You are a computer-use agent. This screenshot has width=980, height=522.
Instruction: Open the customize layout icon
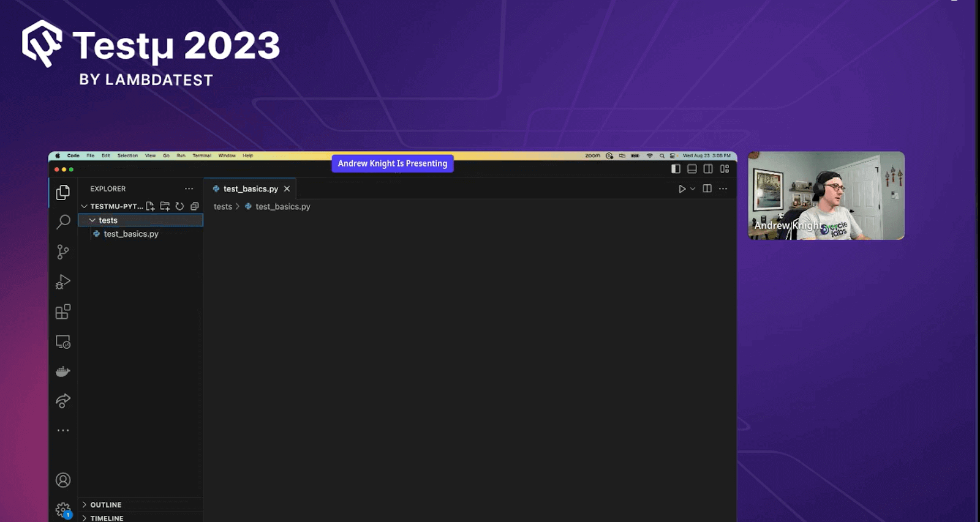[725, 169]
